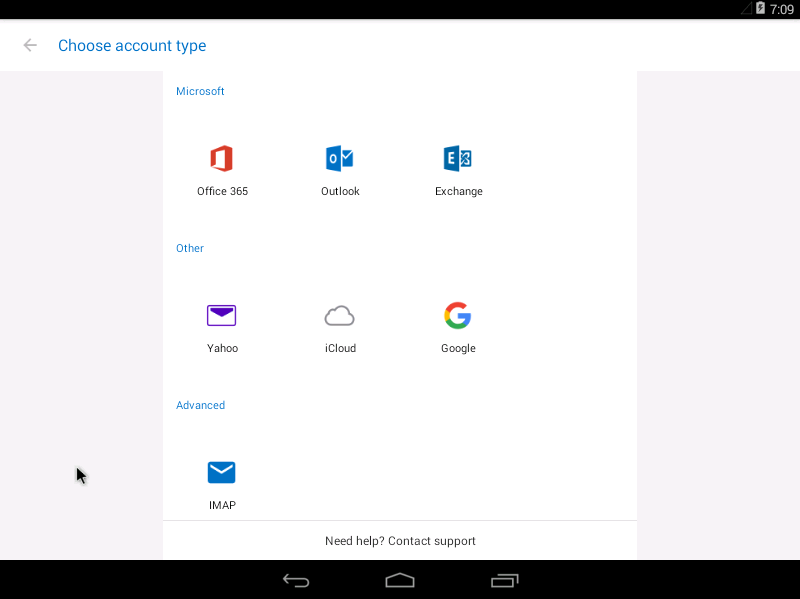Click the Google label
This screenshot has width=800, height=599.
pos(458,348)
